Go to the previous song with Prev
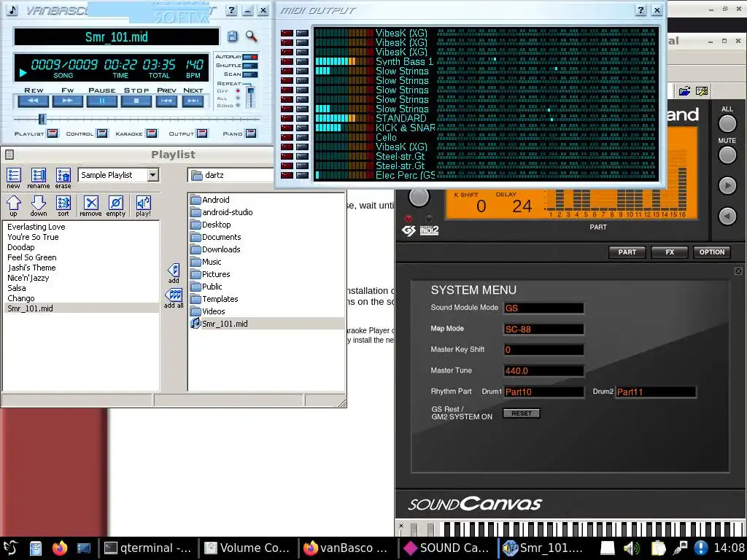This screenshot has width=747, height=560. [x=166, y=101]
